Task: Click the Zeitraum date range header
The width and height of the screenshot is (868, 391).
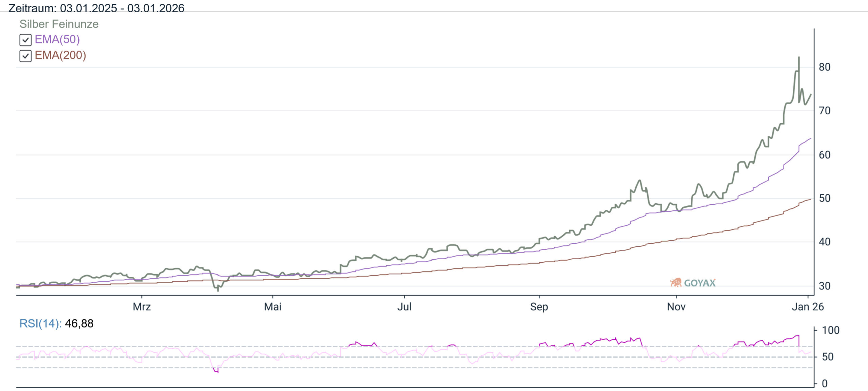Action: click(96, 8)
